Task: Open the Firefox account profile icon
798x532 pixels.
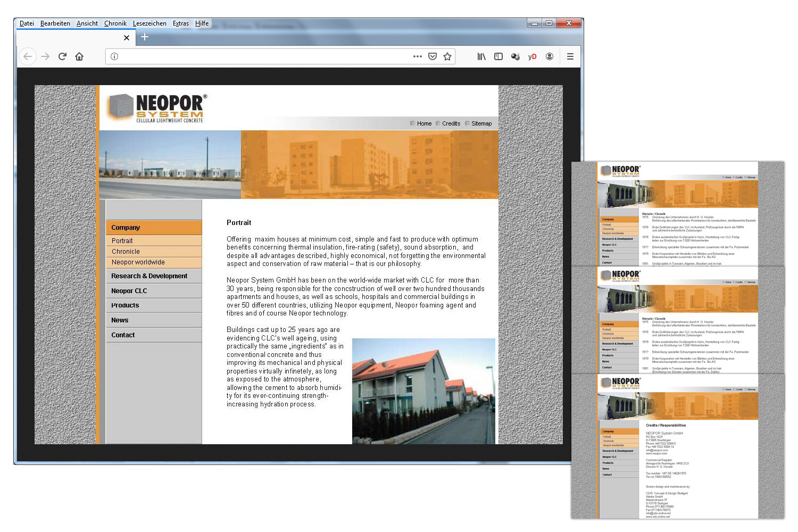Action: pyautogui.click(x=550, y=56)
